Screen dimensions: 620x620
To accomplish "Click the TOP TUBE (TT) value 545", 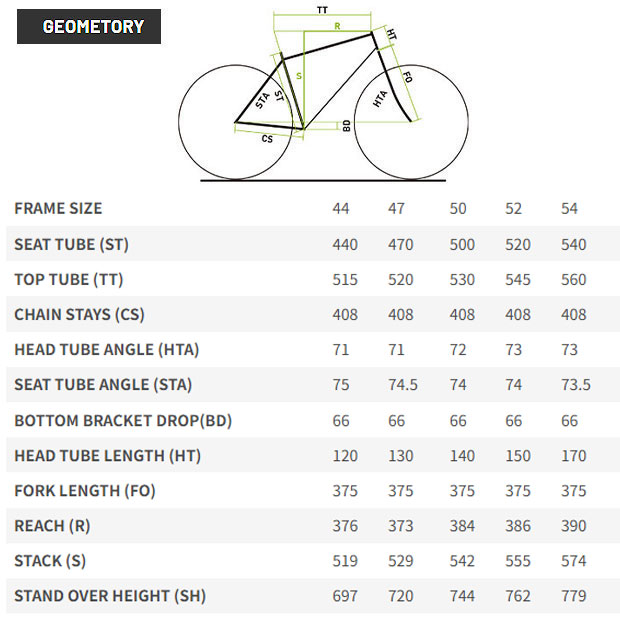I will tap(518, 280).
